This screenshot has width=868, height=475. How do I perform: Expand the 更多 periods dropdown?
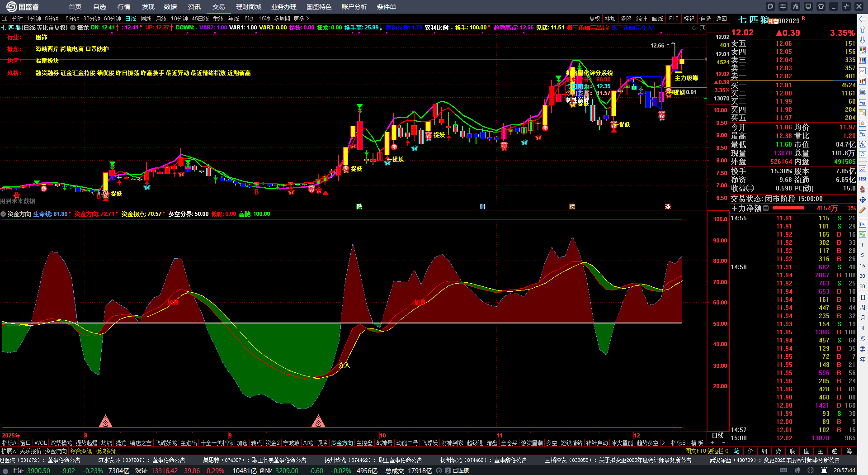point(301,19)
